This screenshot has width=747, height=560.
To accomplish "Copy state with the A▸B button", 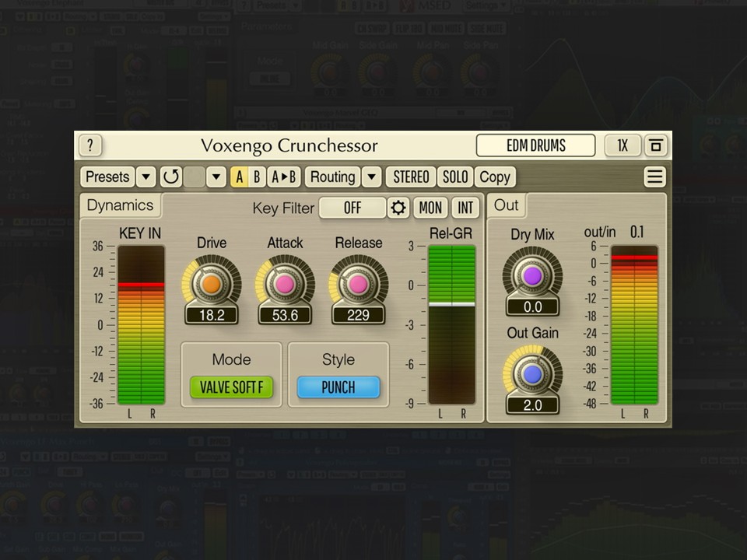I will pos(283,177).
